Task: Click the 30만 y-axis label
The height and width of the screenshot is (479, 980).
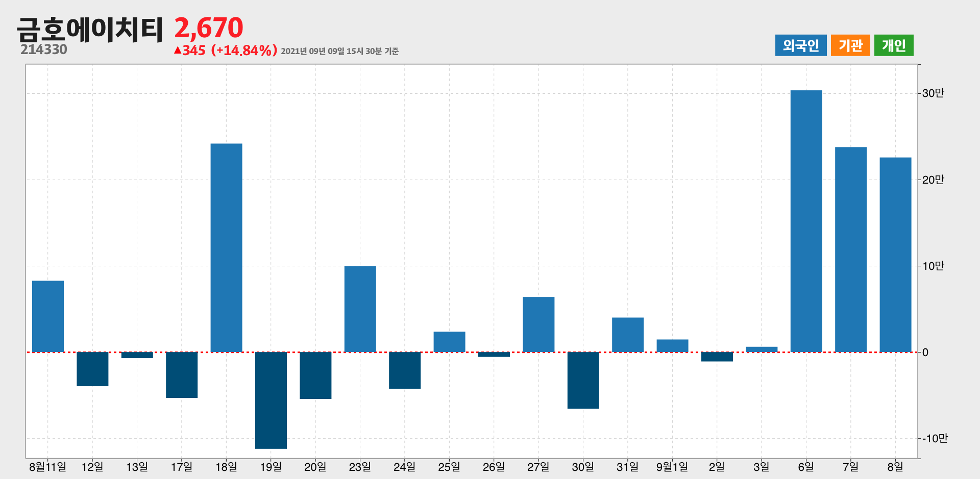Action: pos(933,93)
